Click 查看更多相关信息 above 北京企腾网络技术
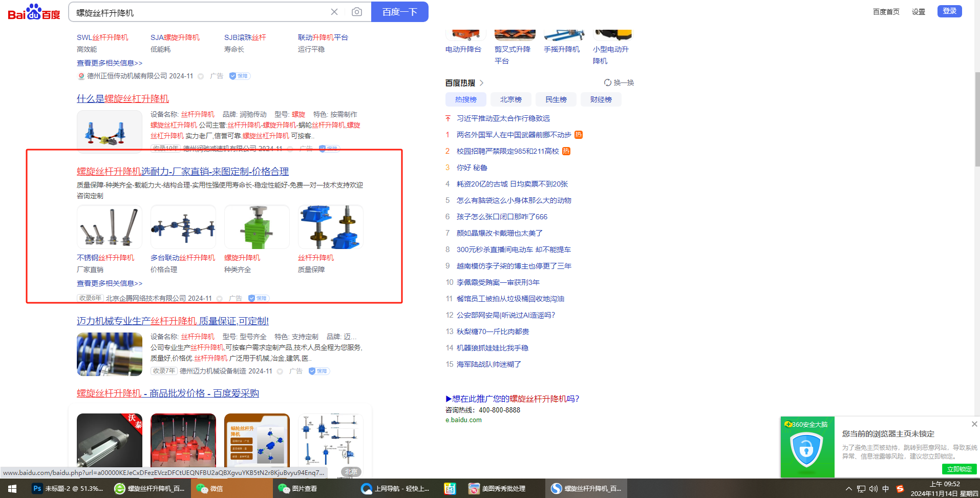This screenshot has width=980, height=498. coord(110,283)
